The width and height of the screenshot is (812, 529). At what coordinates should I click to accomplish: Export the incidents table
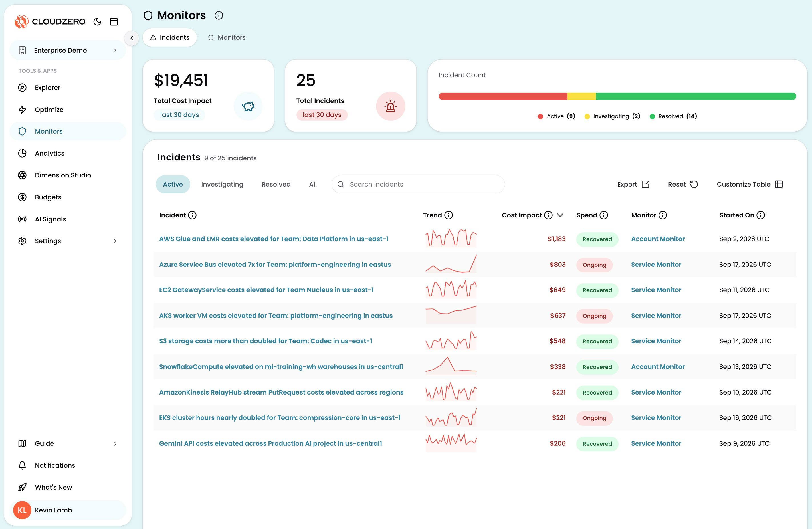(633, 184)
